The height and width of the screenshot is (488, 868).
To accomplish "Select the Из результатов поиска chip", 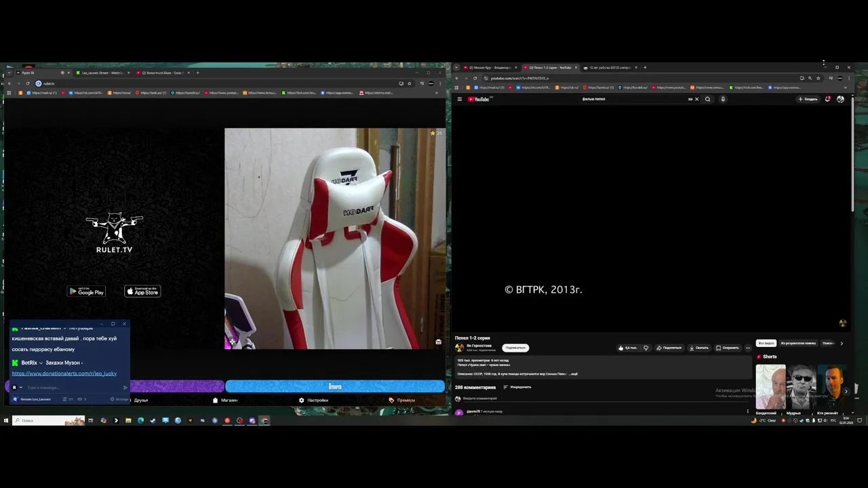I will pos(798,343).
